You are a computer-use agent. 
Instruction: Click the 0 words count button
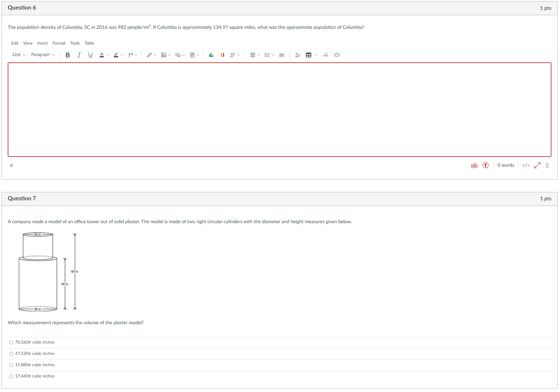(x=506, y=165)
